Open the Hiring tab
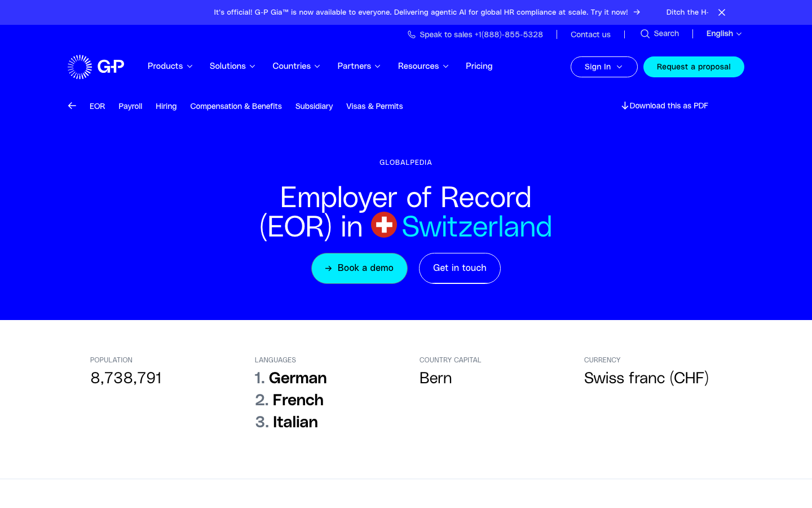This screenshot has width=812, height=508. [166, 106]
